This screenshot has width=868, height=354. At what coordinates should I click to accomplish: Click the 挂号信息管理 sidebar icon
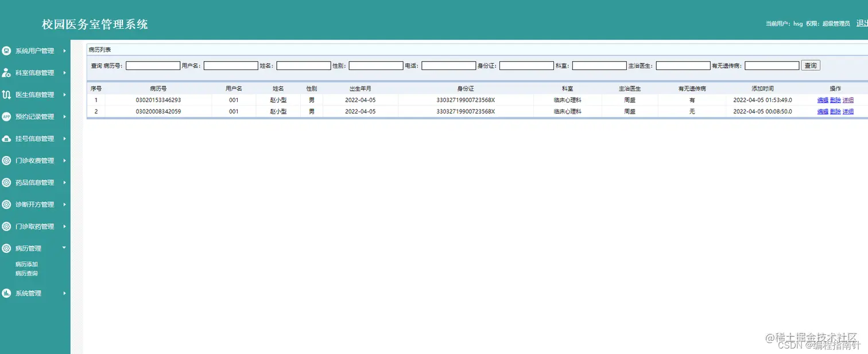coord(7,139)
